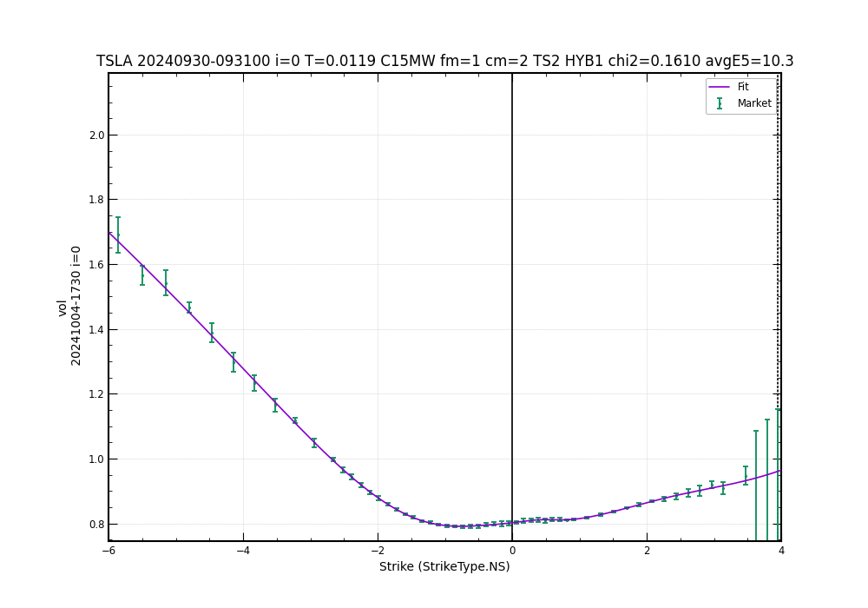Viewport: 868px width, 608px height.
Task: Click the leftmost market error bar near 1.7 vol
Action: 118,235
